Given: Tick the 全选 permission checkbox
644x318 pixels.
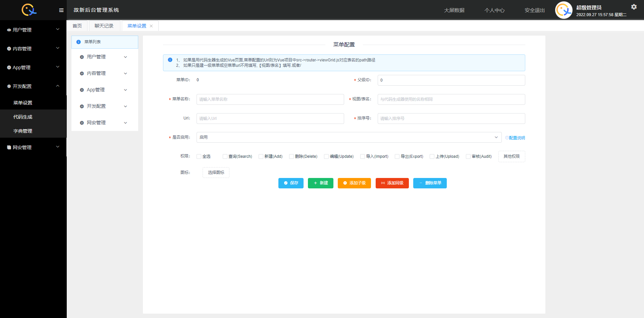Looking at the screenshot, I should (199, 156).
